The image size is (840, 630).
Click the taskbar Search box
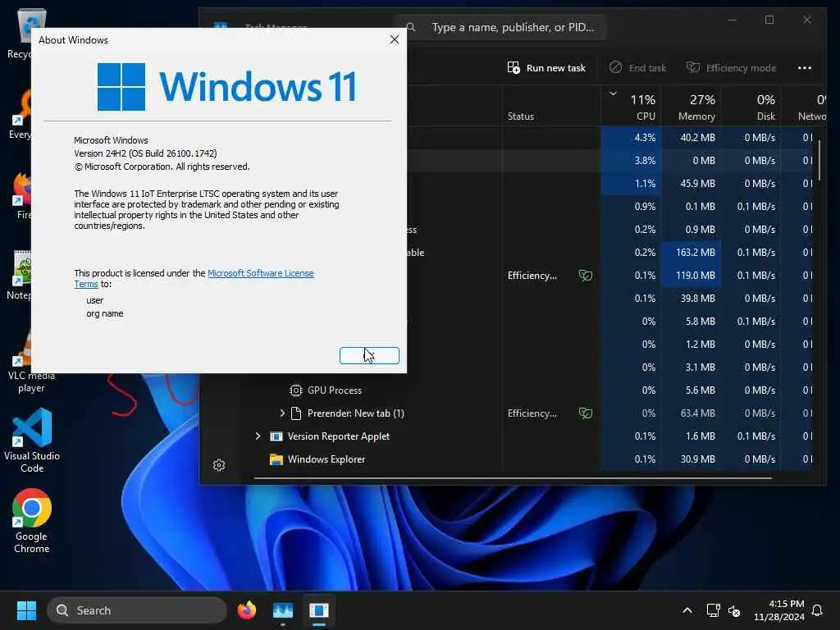137,610
